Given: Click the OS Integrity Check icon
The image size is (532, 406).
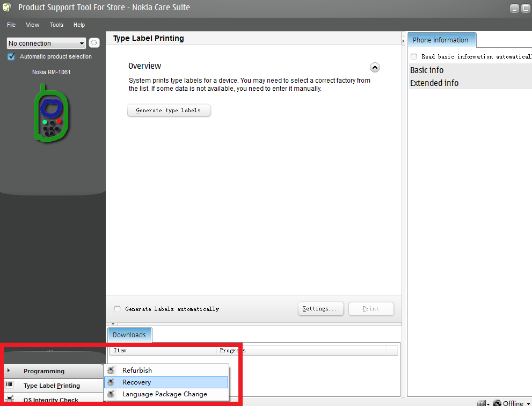Looking at the screenshot, I should point(10,398).
